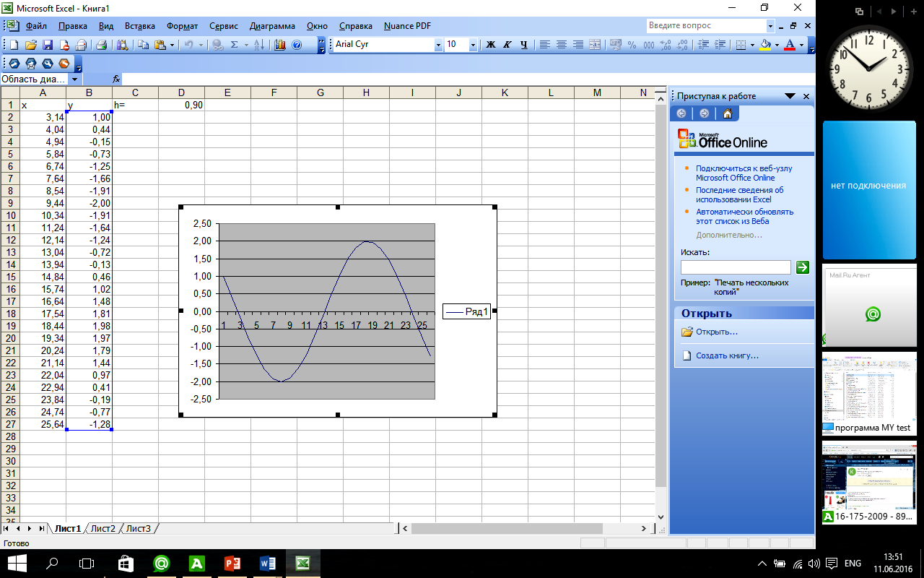
Task: Open Print Preview with the magnifier-page icon
Action: click(x=122, y=45)
